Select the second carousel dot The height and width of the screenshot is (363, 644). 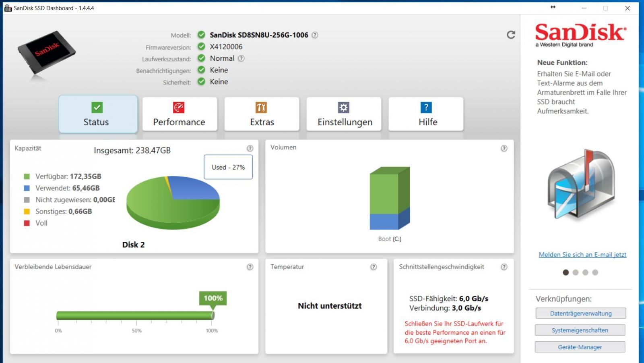pyautogui.click(x=576, y=272)
